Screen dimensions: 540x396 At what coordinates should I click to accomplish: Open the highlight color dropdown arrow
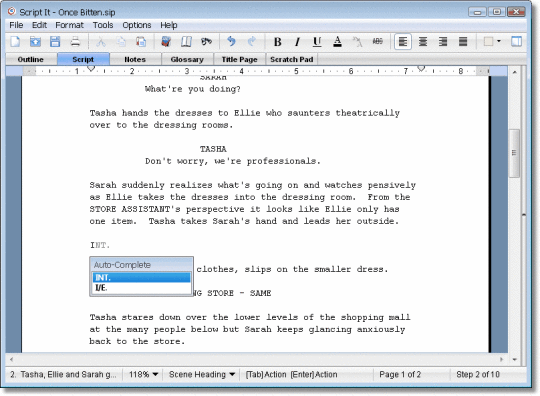[x=499, y=42]
